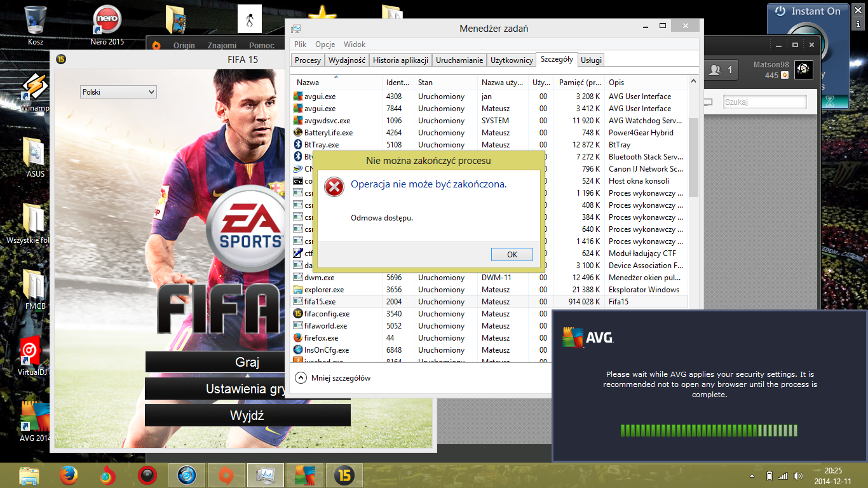This screenshot has height=488, width=868.
Task: Click the Instant On power icon
Action: tap(780, 11)
